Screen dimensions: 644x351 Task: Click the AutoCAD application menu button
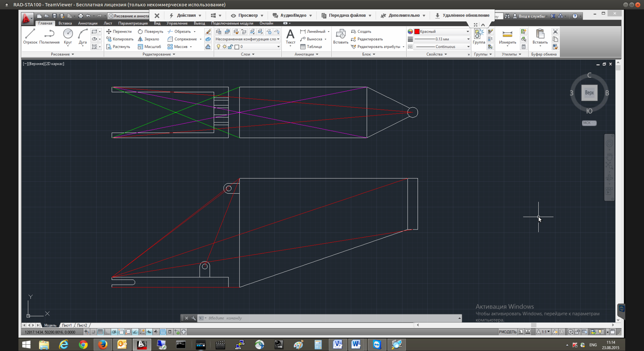pyautogui.click(x=27, y=18)
